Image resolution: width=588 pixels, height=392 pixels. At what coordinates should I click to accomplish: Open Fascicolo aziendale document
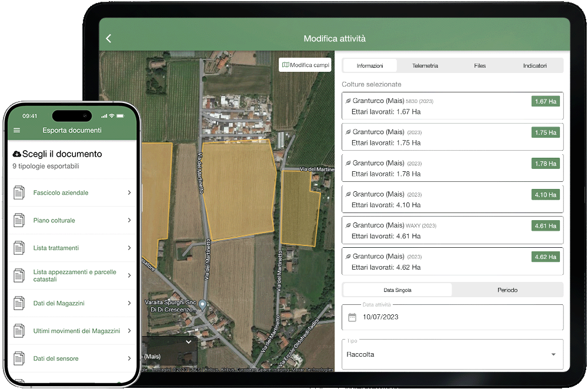pyautogui.click(x=72, y=192)
